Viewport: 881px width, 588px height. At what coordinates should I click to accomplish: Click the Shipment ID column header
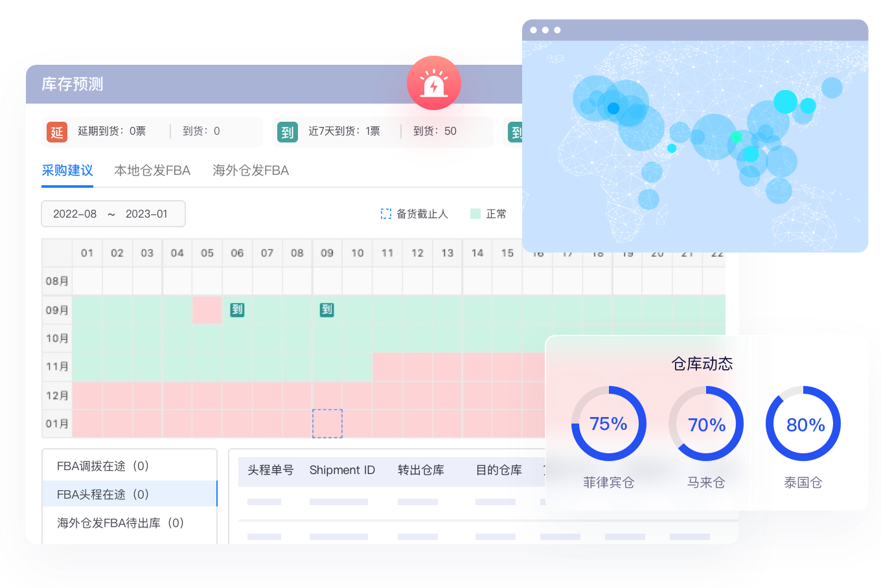tap(342, 470)
